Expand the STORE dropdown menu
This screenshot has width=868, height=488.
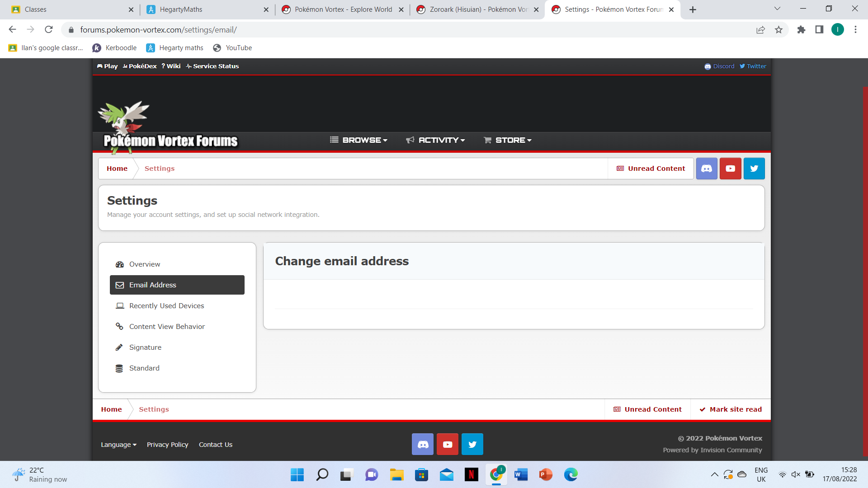(507, 140)
